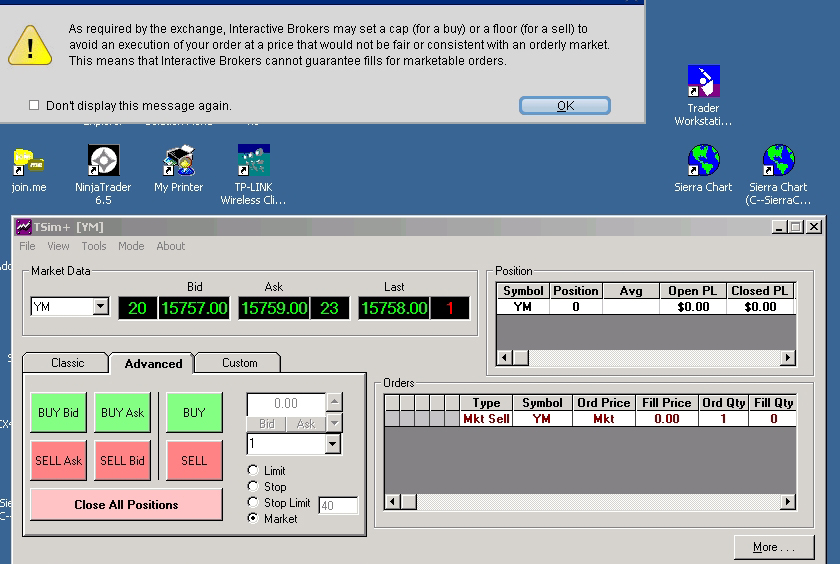Open the View menu in TSim+
The image size is (840, 564).
pos(58,246)
